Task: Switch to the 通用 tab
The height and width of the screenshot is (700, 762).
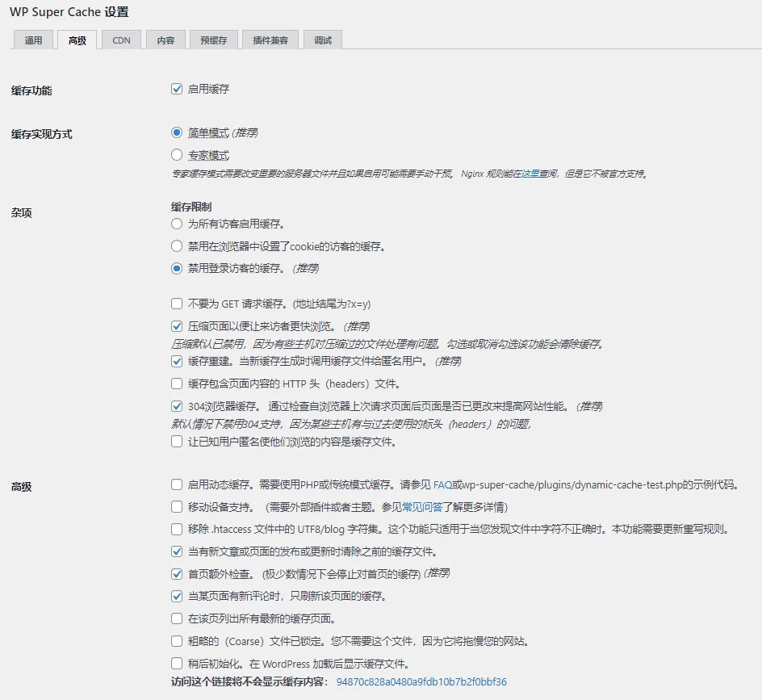Action: click(x=33, y=40)
